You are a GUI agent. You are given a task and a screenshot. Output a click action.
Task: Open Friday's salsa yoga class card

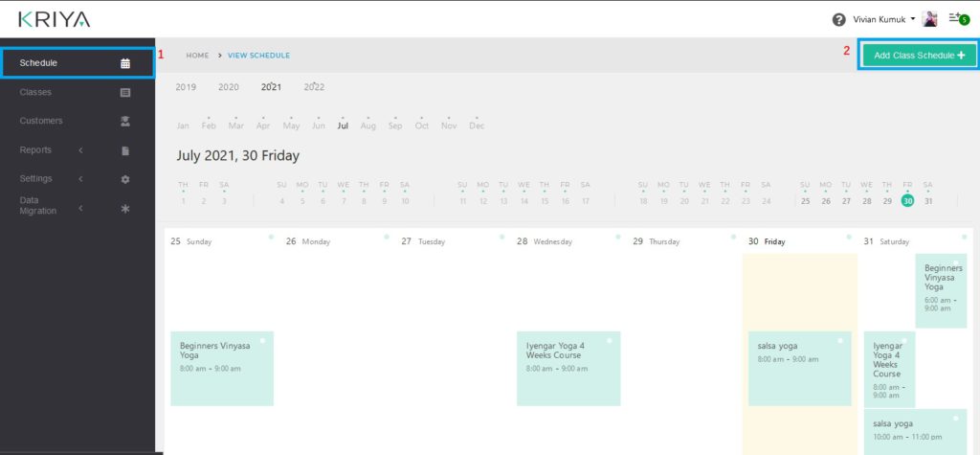point(799,368)
